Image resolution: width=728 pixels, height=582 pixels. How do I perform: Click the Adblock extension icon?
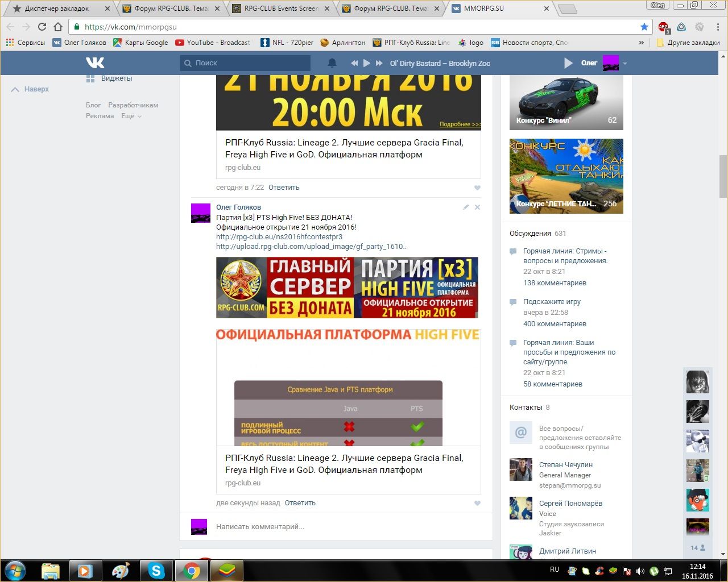pyautogui.click(x=663, y=27)
